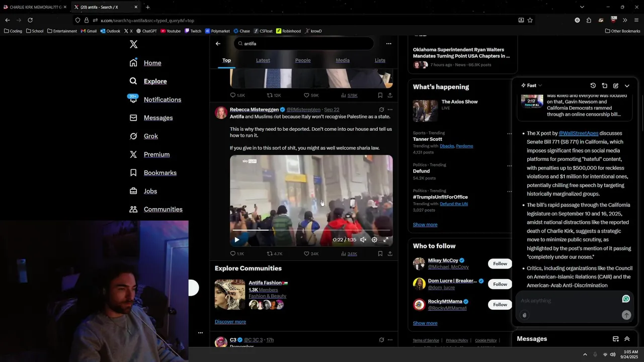Open Communities in the sidebar
The height and width of the screenshot is (362, 644).
156,209
